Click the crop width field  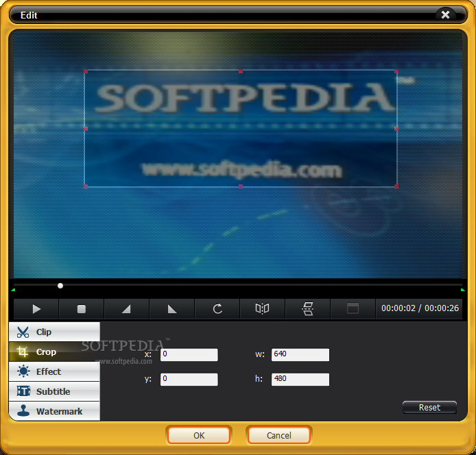coord(300,354)
